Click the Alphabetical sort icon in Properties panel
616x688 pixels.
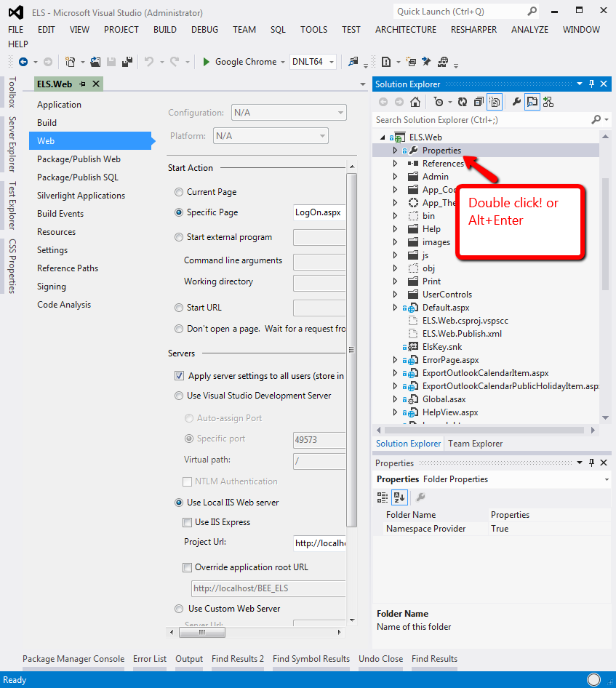pos(399,497)
